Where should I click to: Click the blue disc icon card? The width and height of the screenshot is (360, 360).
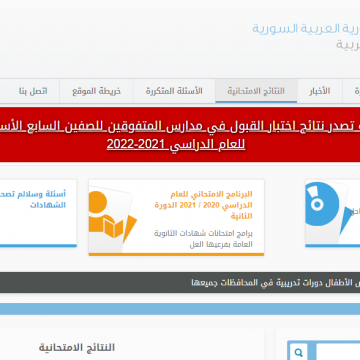point(333,213)
